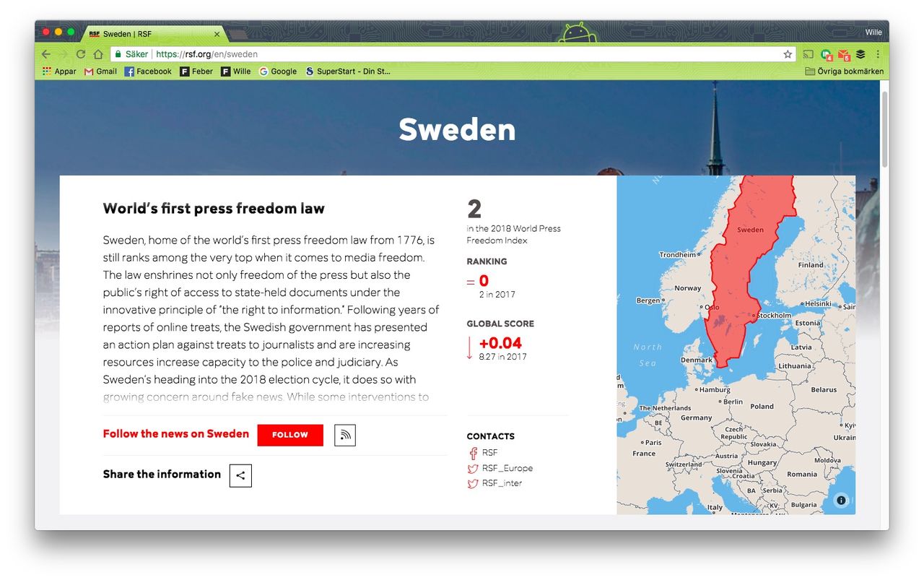Open the home page via house icon
924x580 pixels.
pos(98,54)
